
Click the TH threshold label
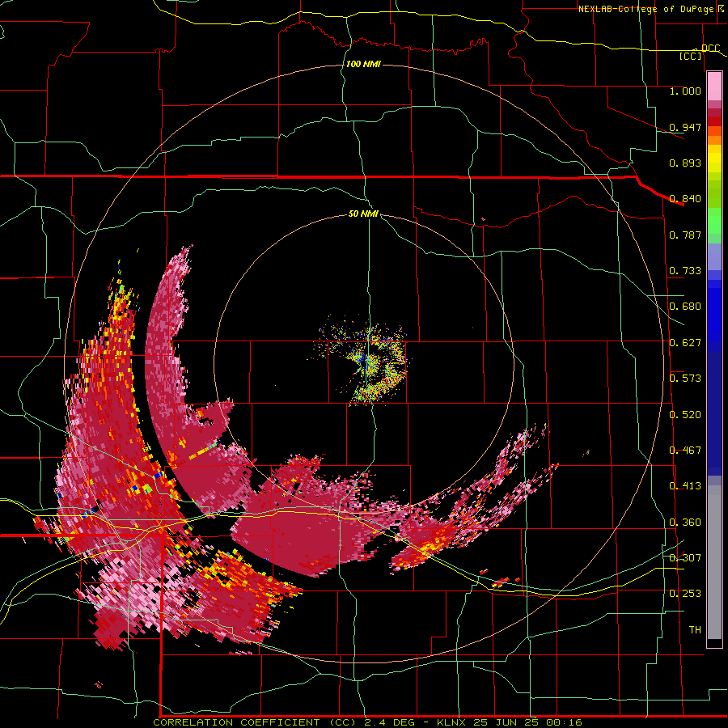coord(695,630)
